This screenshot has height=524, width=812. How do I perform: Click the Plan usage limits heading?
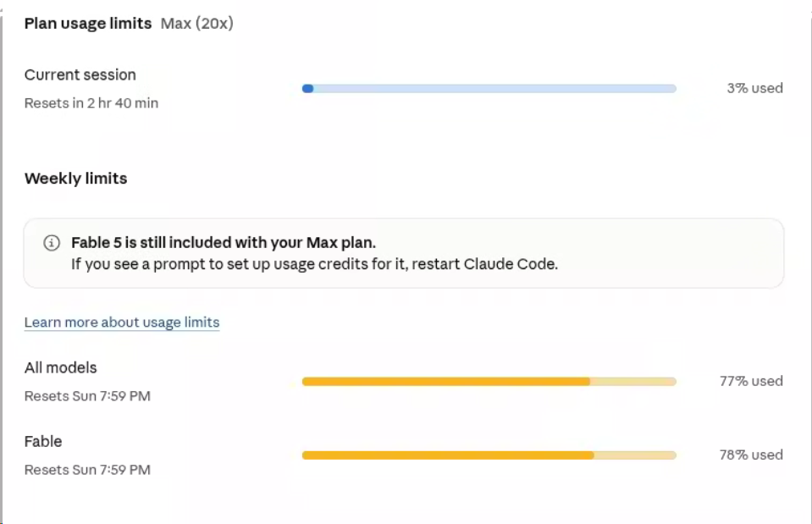pyautogui.click(x=88, y=24)
